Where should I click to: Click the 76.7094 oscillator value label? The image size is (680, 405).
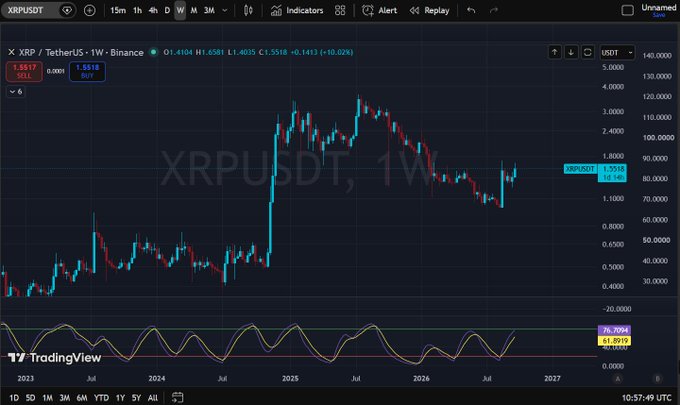click(x=615, y=330)
